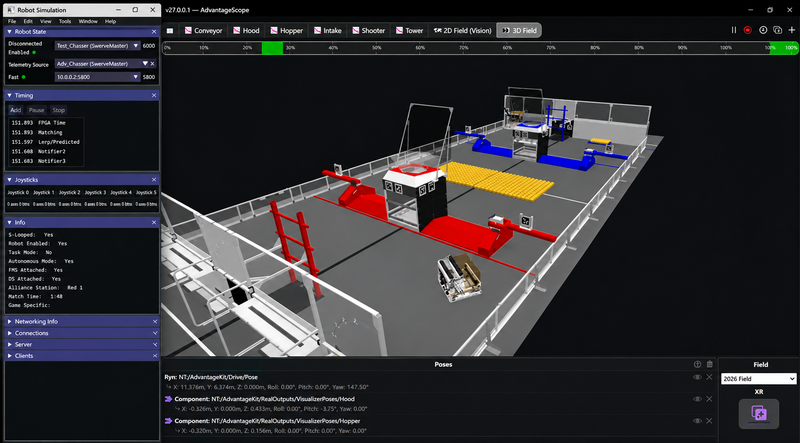This screenshot has height=443, width=800.
Task: Select the FPGA Time timing row
Action: click(x=46, y=123)
